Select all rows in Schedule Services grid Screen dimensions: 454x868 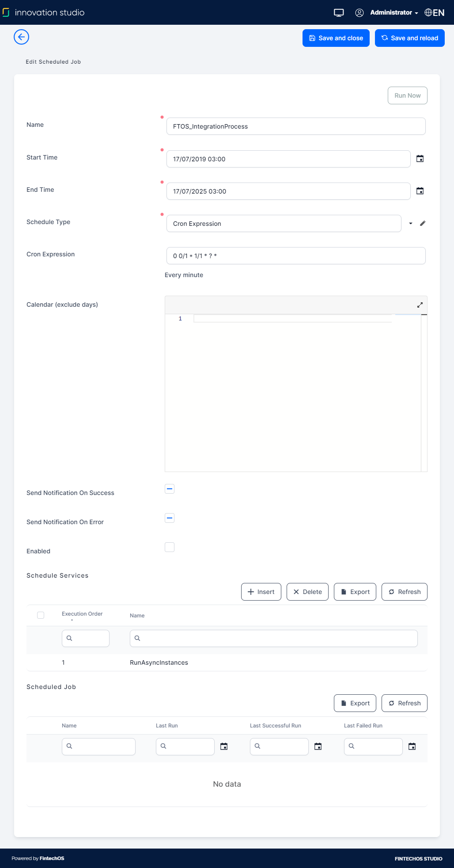click(41, 615)
